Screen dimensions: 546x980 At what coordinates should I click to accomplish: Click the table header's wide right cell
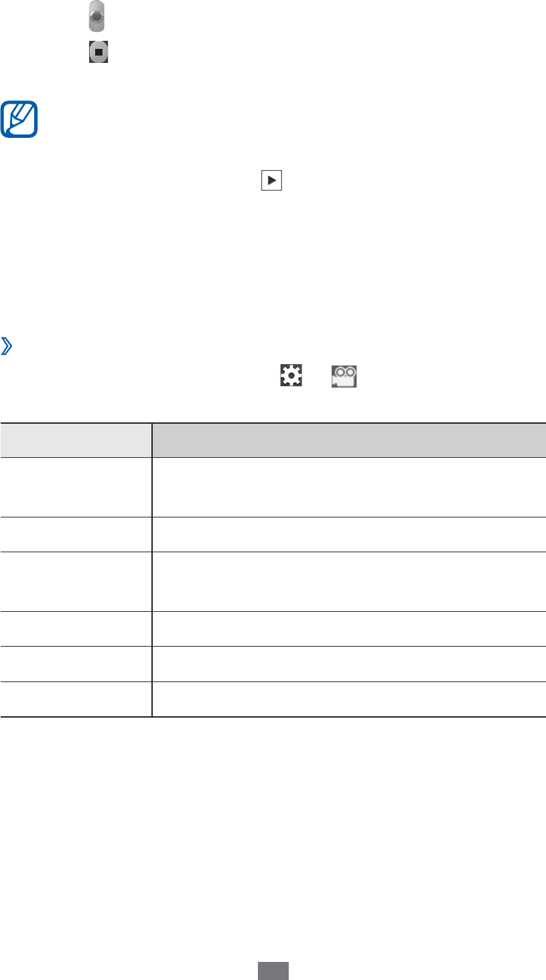click(348, 440)
